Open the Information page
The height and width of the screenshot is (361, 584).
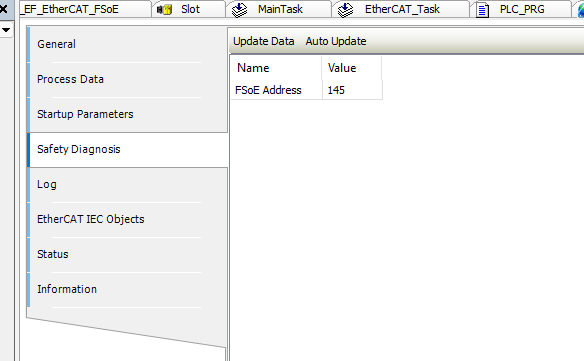pyautogui.click(x=128, y=289)
